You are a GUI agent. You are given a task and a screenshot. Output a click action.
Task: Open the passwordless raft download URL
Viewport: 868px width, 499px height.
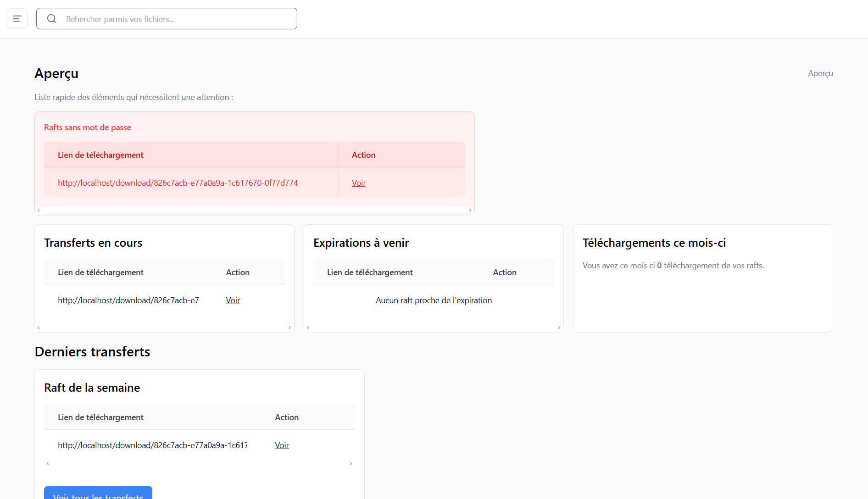(178, 183)
